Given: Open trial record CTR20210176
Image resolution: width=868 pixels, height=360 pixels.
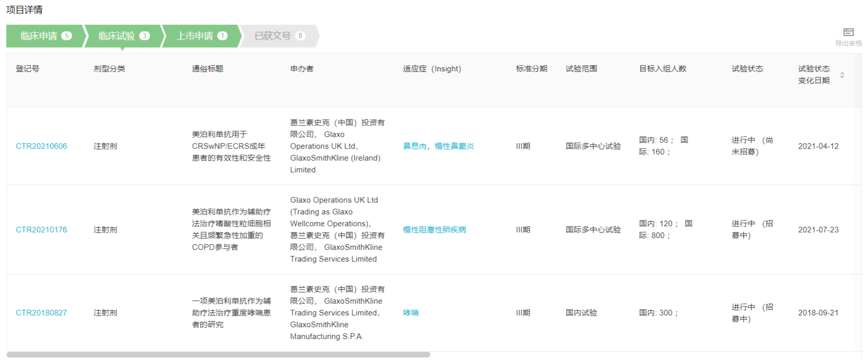Looking at the screenshot, I should pos(41,230).
